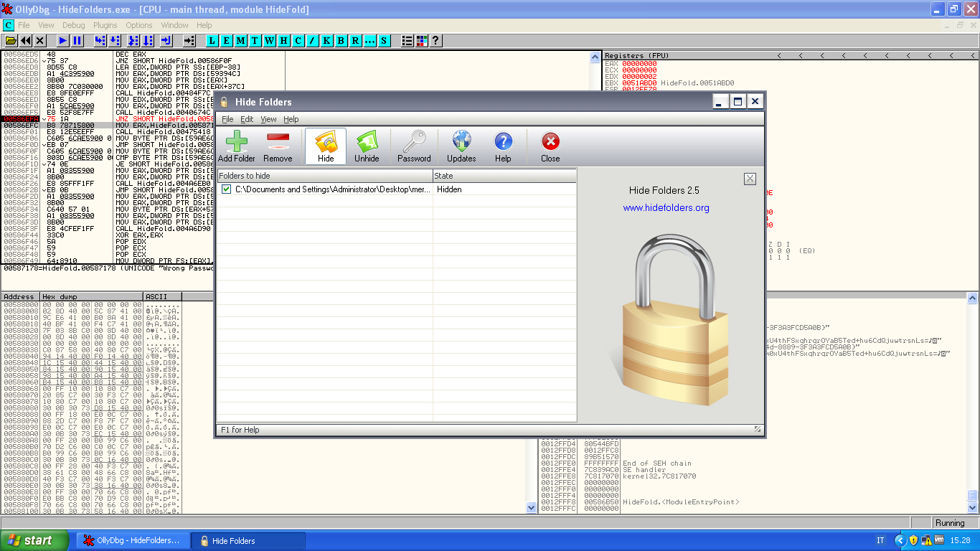The height and width of the screenshot is (551, 980).
Task: Click the Execute till return icon
Action: click(166, 41)
